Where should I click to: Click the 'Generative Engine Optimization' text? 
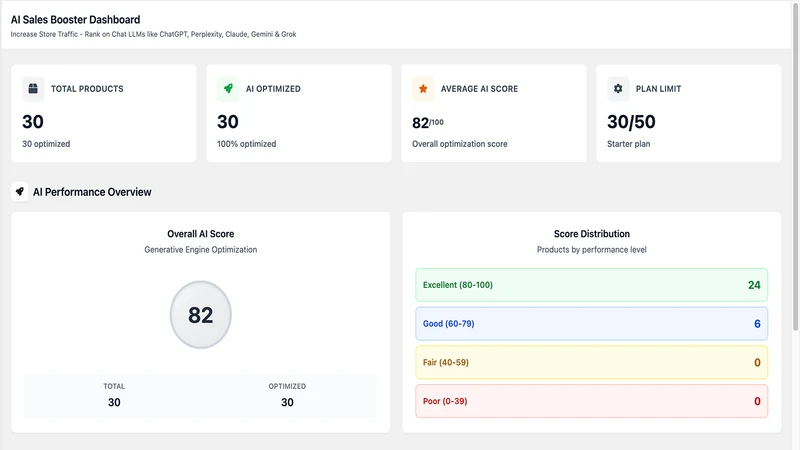(201, 249)
